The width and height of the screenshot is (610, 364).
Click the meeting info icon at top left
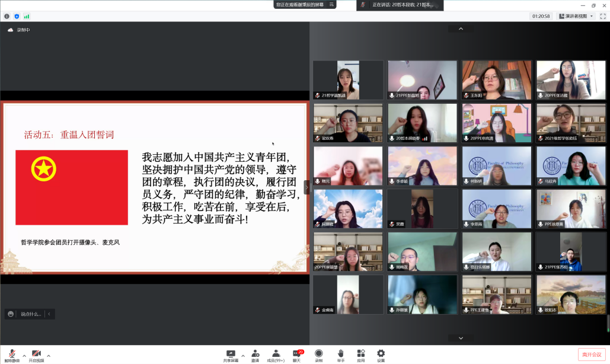(7, 16)
